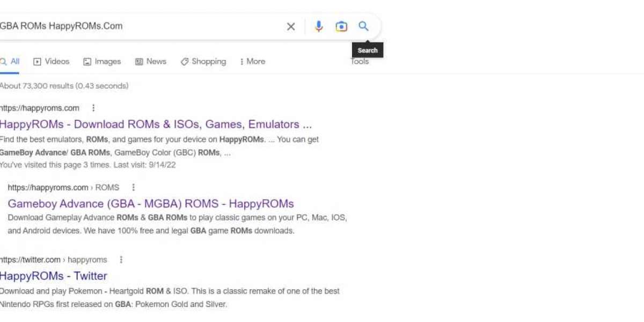Viewport: 644px width, 322px height.
Task: Click the https://happyroms.com URL of the first result
Action: coord(40,108)
